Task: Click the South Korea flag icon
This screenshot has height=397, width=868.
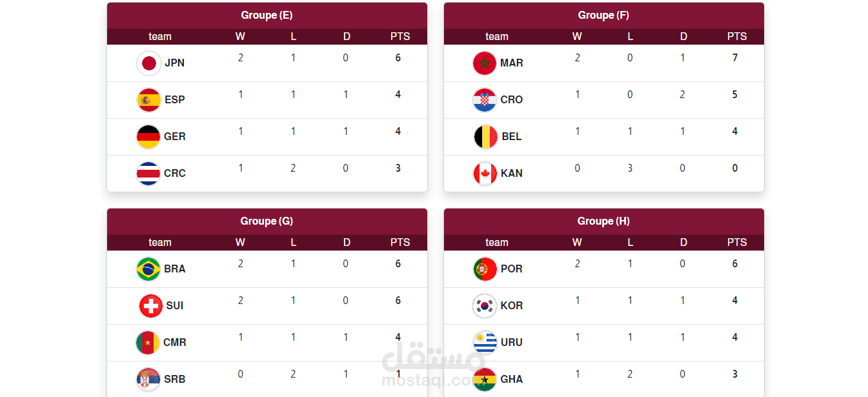Action: (485, 306)
